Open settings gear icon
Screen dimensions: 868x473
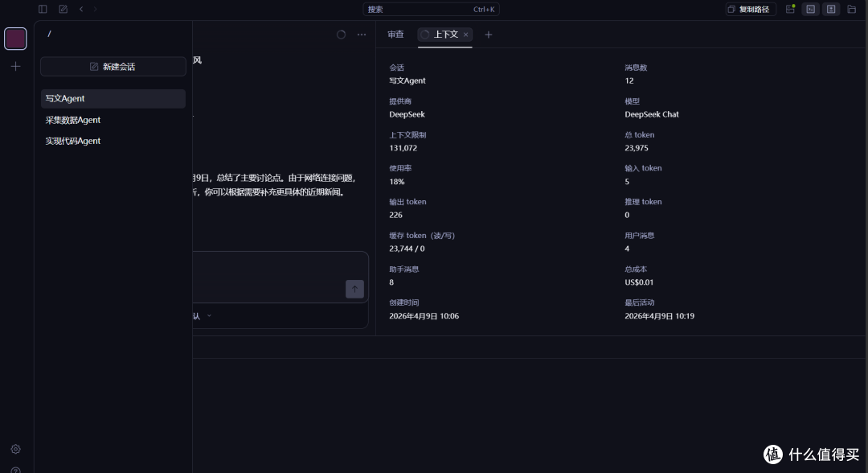tap(15, 449)
